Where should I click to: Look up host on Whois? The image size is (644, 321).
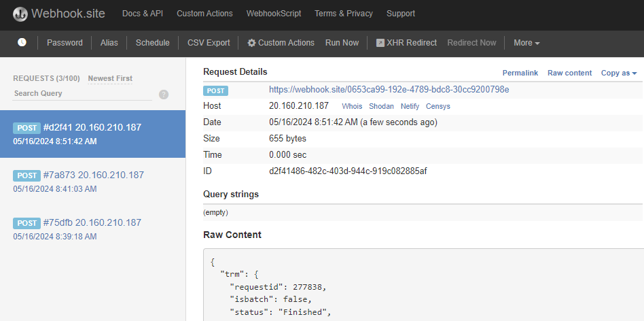(352, 106)
